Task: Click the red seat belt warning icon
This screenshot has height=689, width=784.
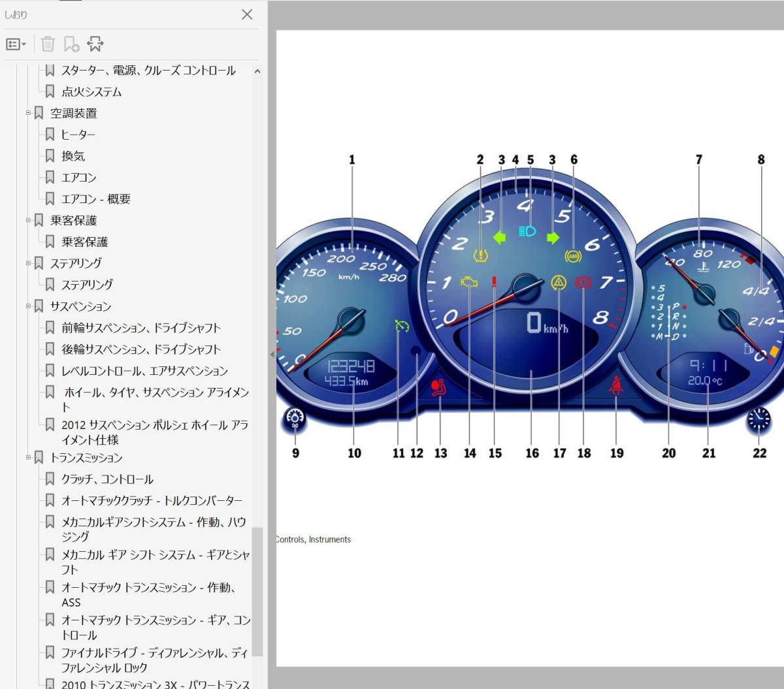Action: click(615, 387)
